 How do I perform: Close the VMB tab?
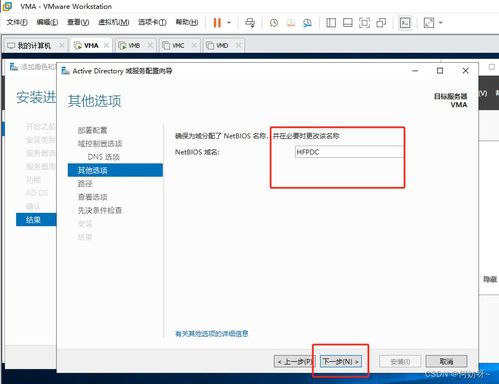150,45
